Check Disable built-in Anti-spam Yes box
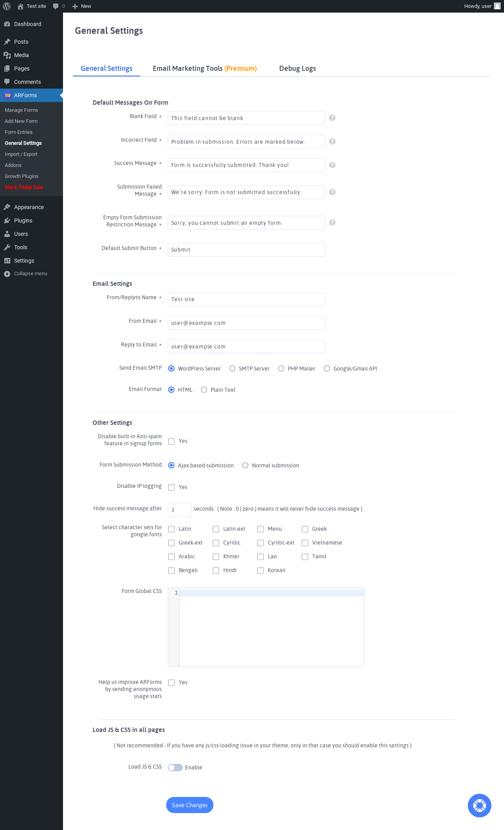This screenshot has width=504, height=830. coord(172,441)
